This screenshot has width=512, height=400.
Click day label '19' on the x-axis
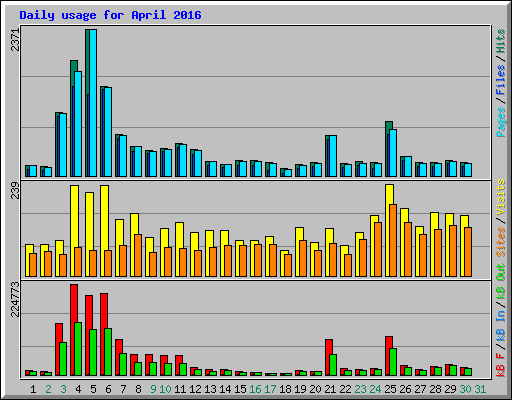(x=300, y=389)
